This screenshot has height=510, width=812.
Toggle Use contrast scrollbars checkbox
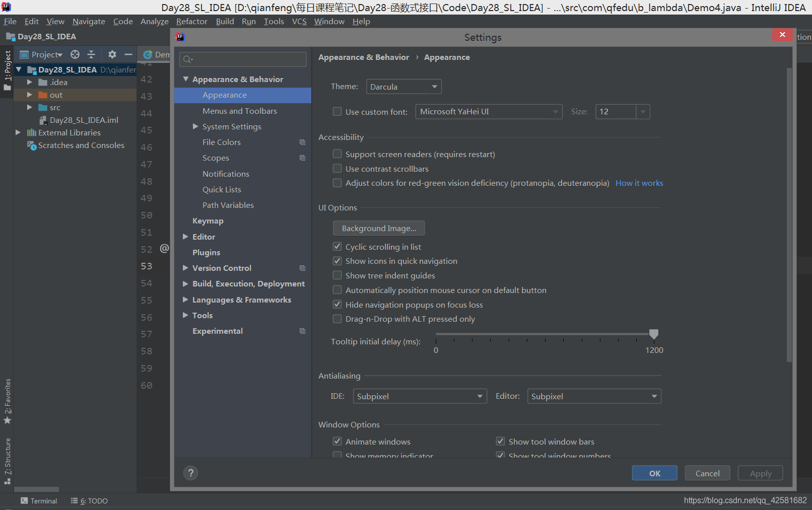[337, 169]
